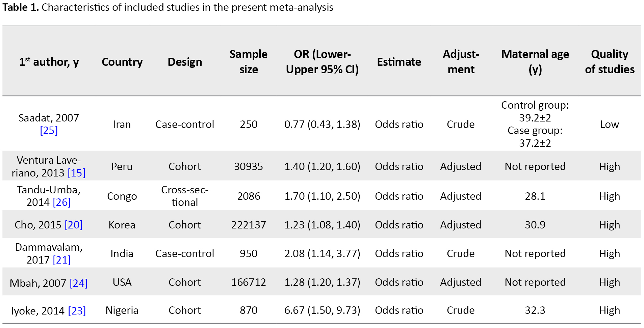Screen dimensions: 644x328
Task: Click citation [20] next to Cho, 2015
Action: click(73, 225)
